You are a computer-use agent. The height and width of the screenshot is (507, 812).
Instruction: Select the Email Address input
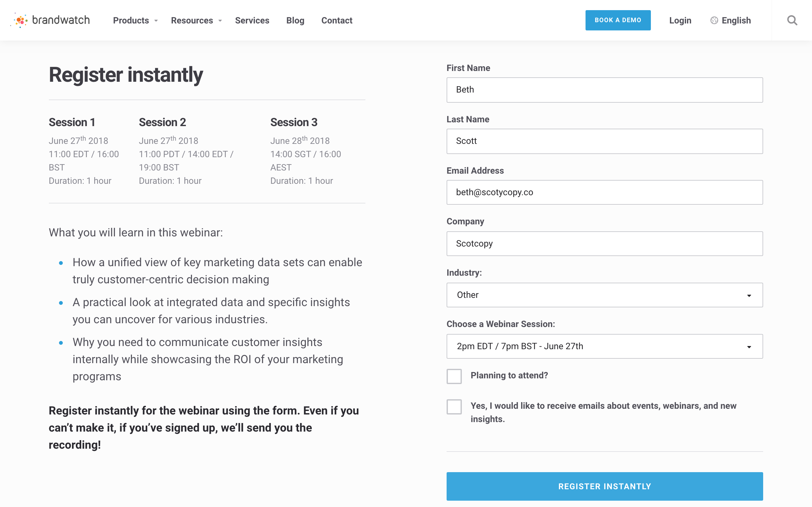(604, 192)
